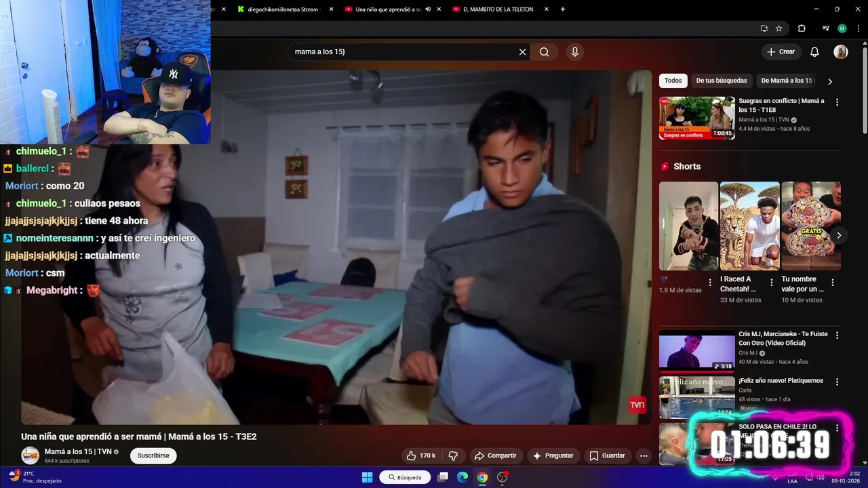Open the Windows Start menu
This screenshot has width=868, height=488.
click(x=367, y=477)
